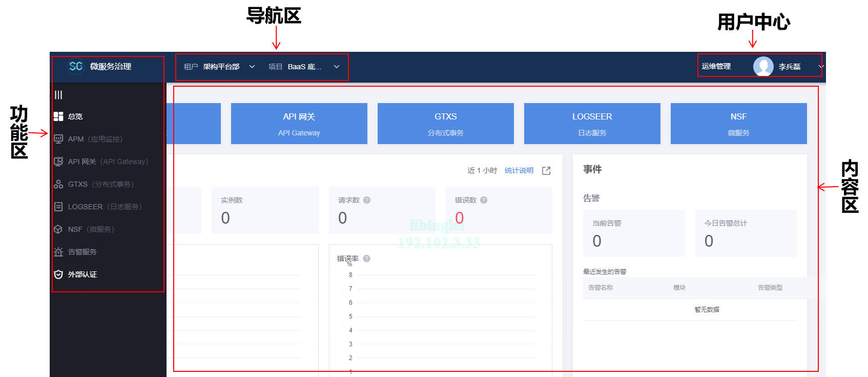The width and height of the screenshot is (868, 377).
Task: Open the user menu arrow beside 李兵磊
Action: pos(820,67)
